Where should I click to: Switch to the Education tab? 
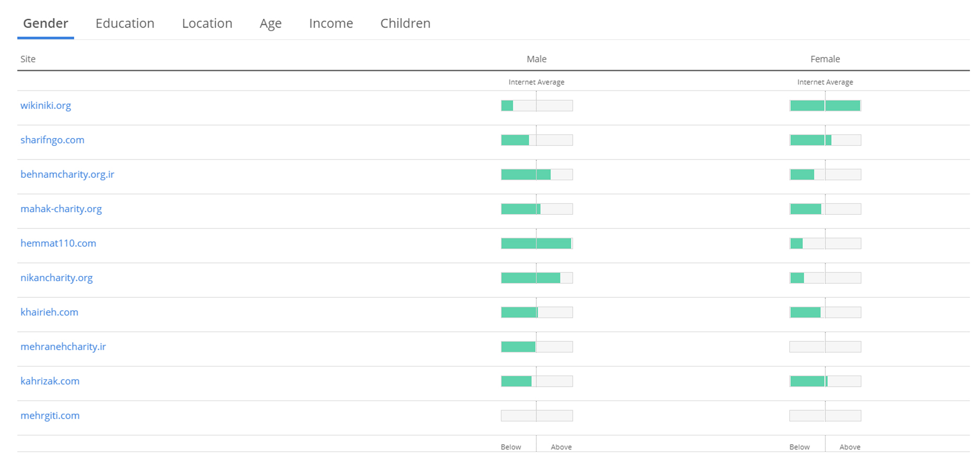(x=125, y=24)
